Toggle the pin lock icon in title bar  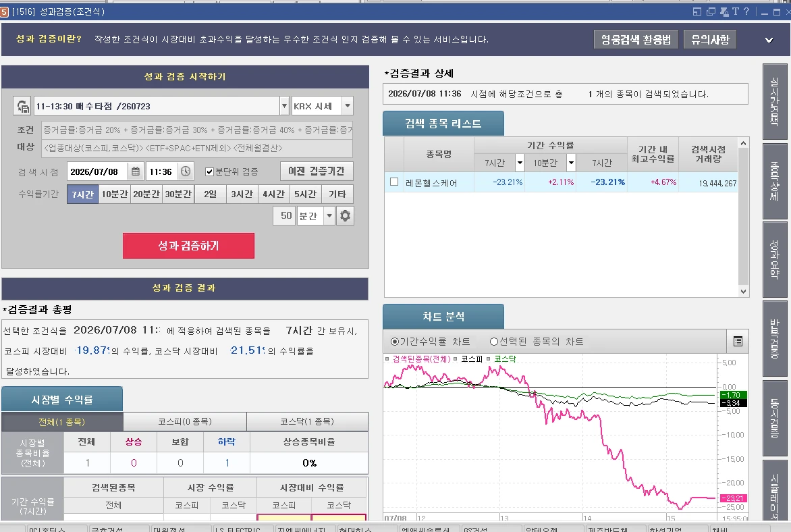pyautogui.click(x=724, y=11)
